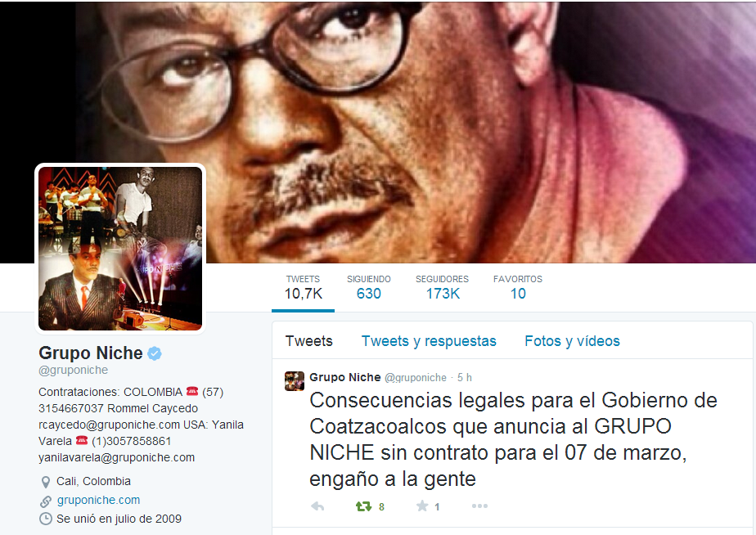Viewport: 756px width, 535px height.
Task: Open the Seguidores 173K list
Action: (442, 288)
